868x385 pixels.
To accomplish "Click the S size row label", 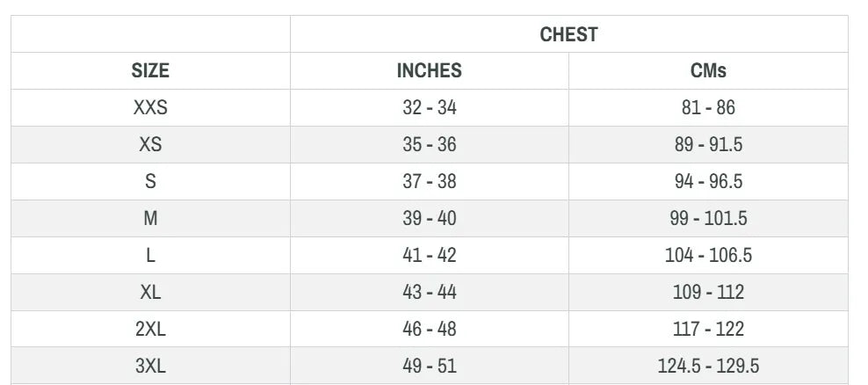I will 150,181.
